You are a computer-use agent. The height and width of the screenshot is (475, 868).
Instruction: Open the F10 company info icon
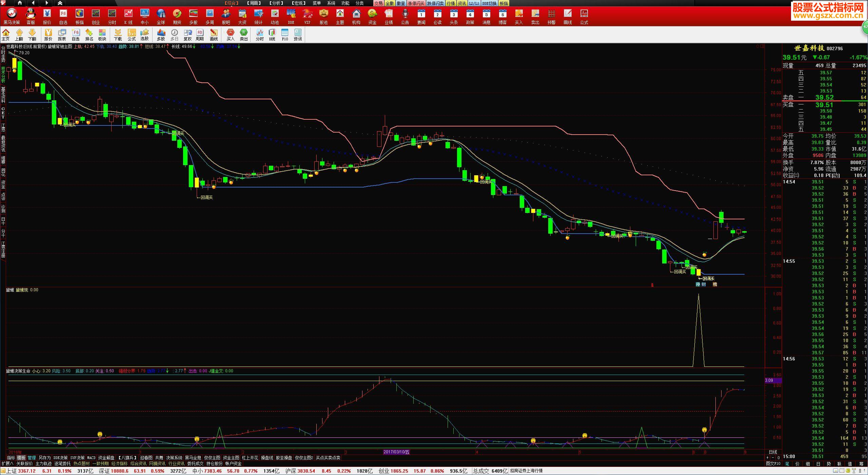285,35
